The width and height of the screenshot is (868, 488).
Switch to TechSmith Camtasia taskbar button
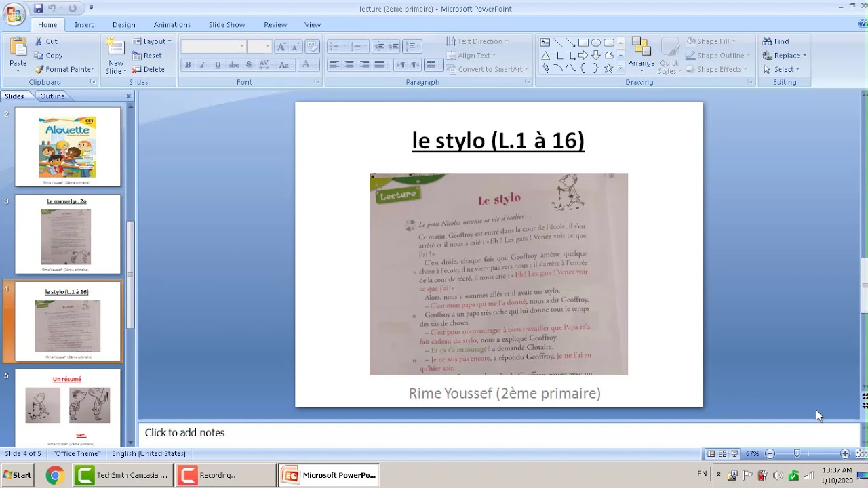click(123, 475)
